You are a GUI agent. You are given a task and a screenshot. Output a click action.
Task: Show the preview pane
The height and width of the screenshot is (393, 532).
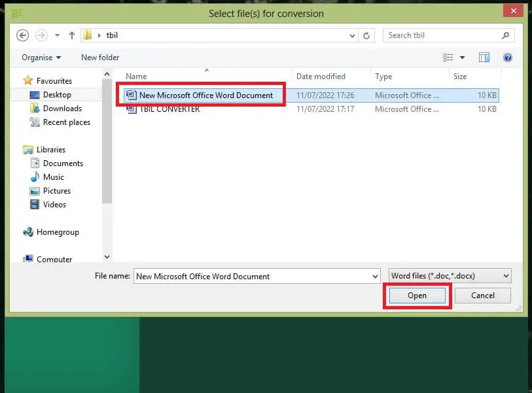tap(484, 58)
